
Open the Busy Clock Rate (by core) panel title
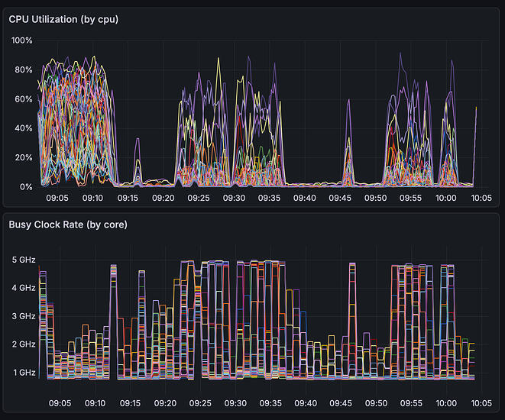tap(68, 225)
